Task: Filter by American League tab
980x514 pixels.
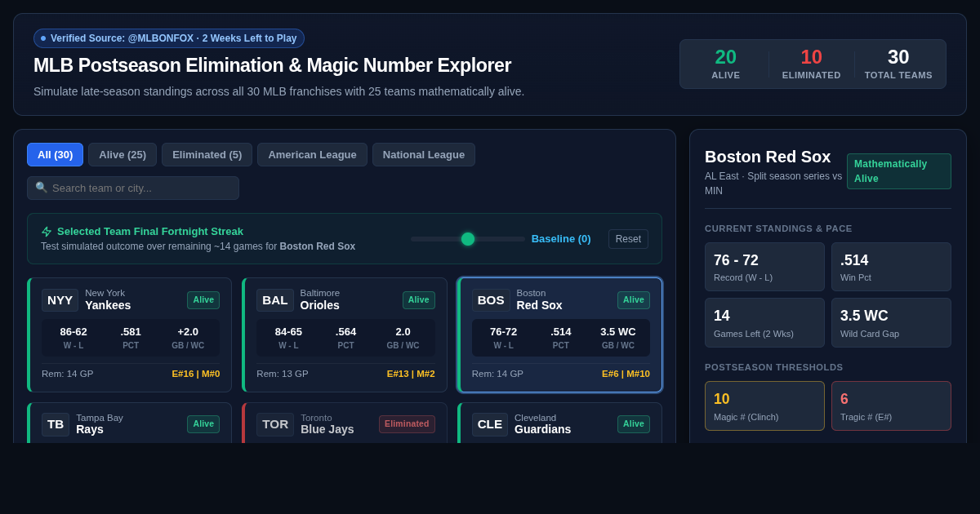Action: point(312,155)
